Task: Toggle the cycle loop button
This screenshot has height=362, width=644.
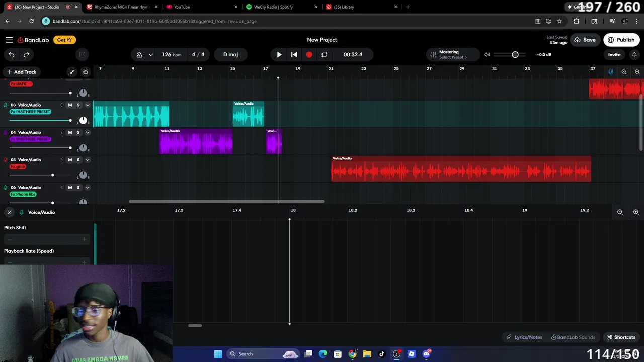Action: (x=325, y=54)
